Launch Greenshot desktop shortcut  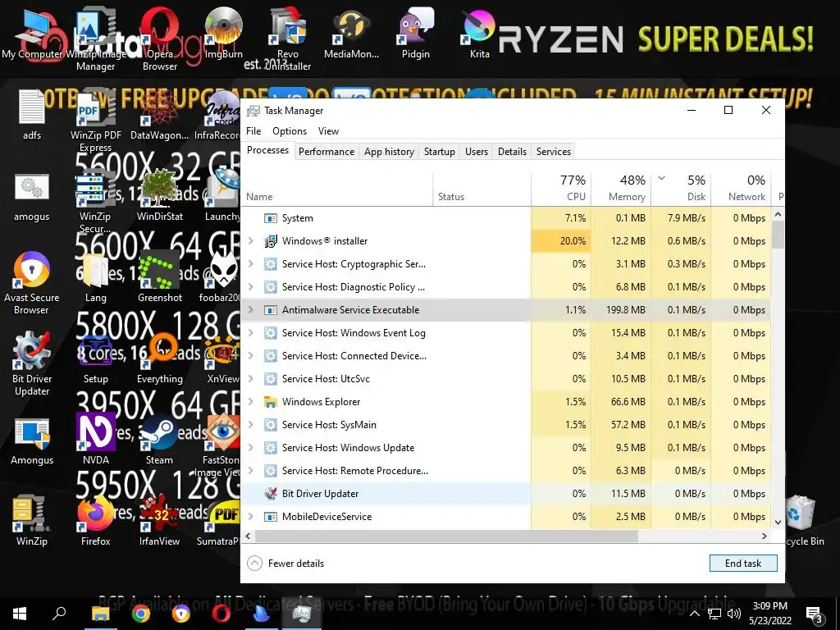tap(160, 277)
